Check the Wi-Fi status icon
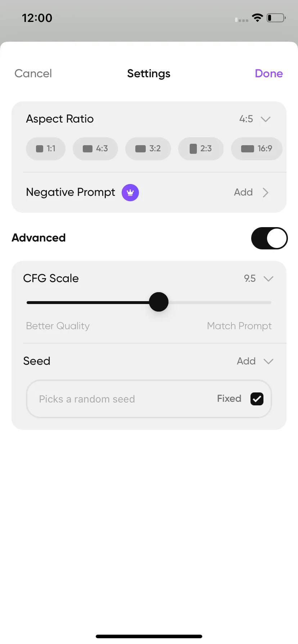This screenshot has width=298, height=644. (x=257, y=18)
